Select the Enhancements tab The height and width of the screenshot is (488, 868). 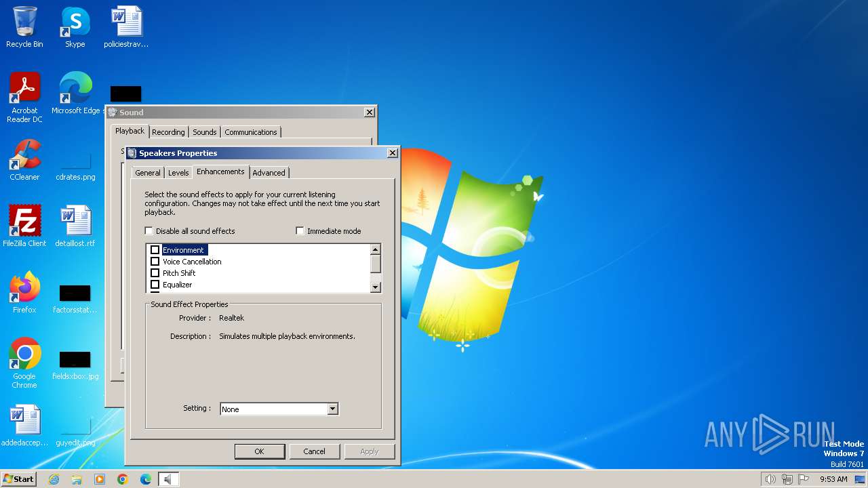(220, 171)
